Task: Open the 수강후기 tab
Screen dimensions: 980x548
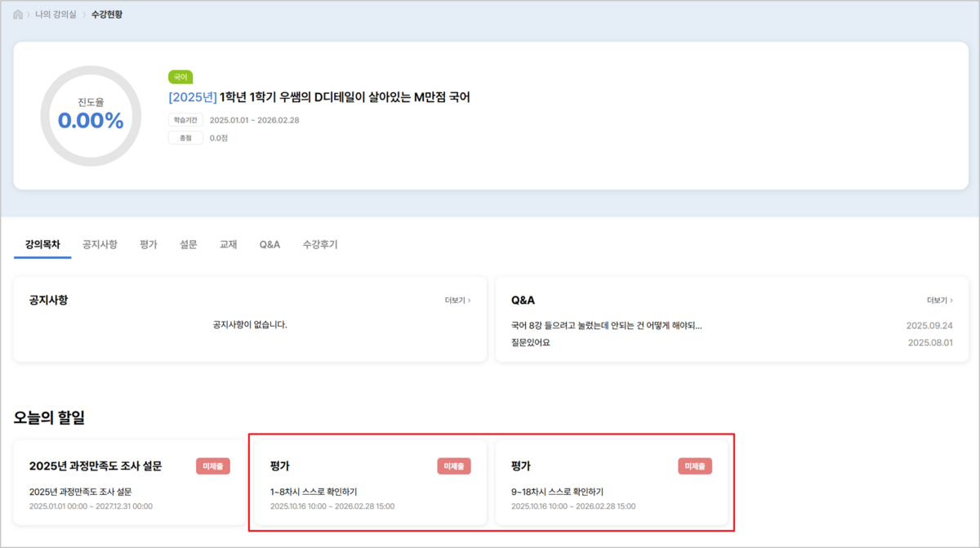Action: coord(320,244)
